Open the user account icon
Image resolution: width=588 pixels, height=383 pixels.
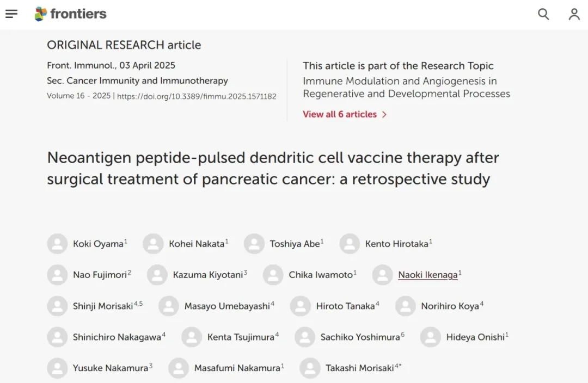[x=574, y=14]
